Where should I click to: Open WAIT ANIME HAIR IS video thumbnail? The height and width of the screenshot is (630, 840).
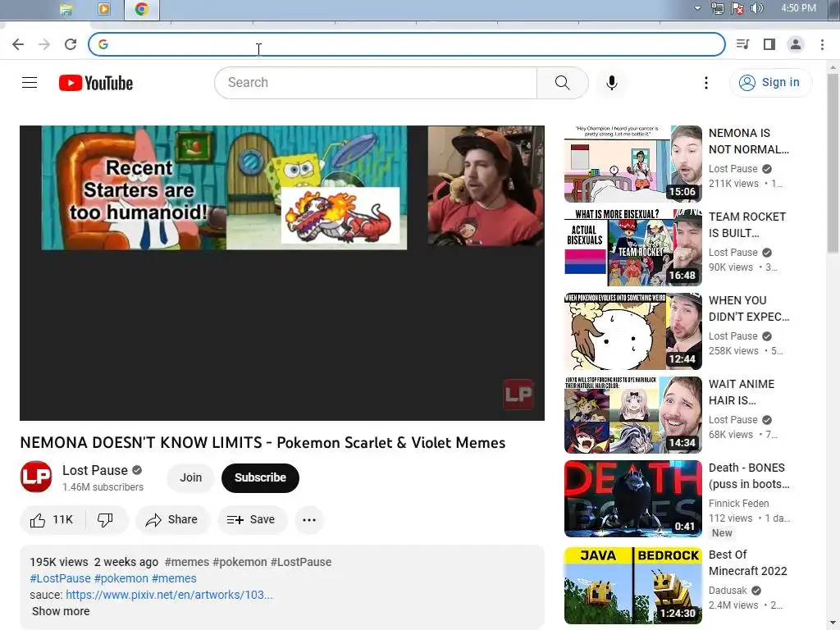(632, 414)
